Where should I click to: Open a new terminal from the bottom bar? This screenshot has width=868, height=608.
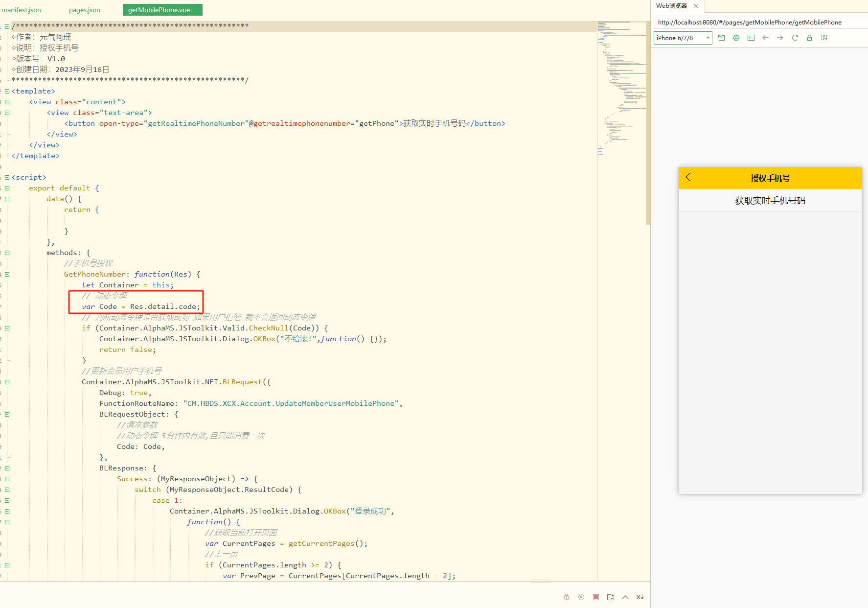(611, 597)
